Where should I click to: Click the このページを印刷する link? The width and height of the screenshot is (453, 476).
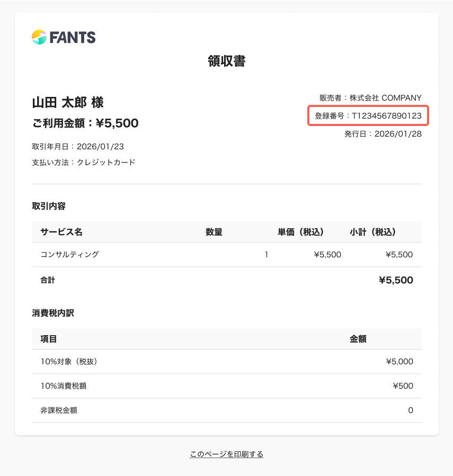pos(227,454)
